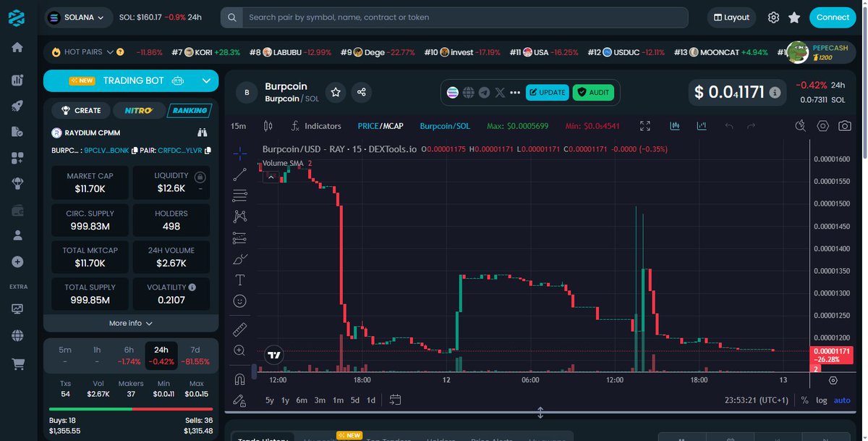
Task: Open the timezone selector 23:53:21 (UTC+1)
Action: pos(758,400)
